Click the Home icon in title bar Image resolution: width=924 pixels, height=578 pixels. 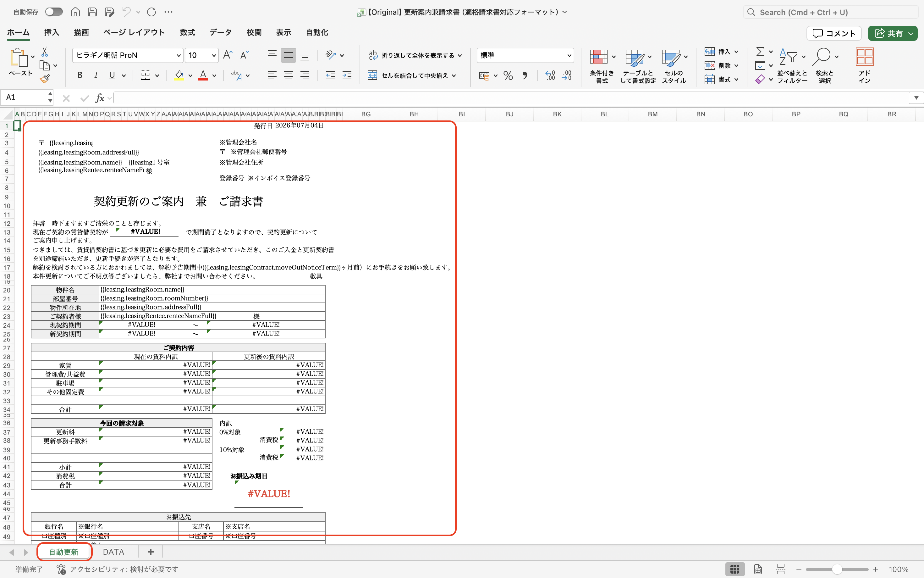point(75,12)
